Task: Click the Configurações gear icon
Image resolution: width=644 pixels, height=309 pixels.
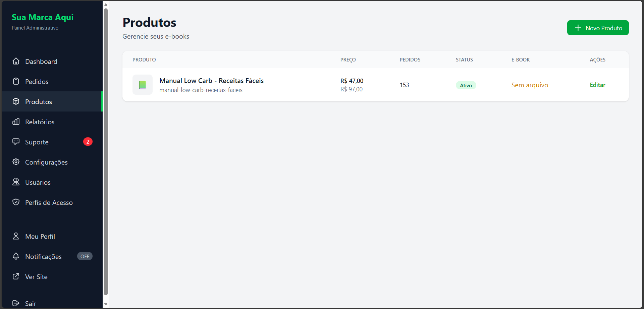Action: (x=16, y=162)
